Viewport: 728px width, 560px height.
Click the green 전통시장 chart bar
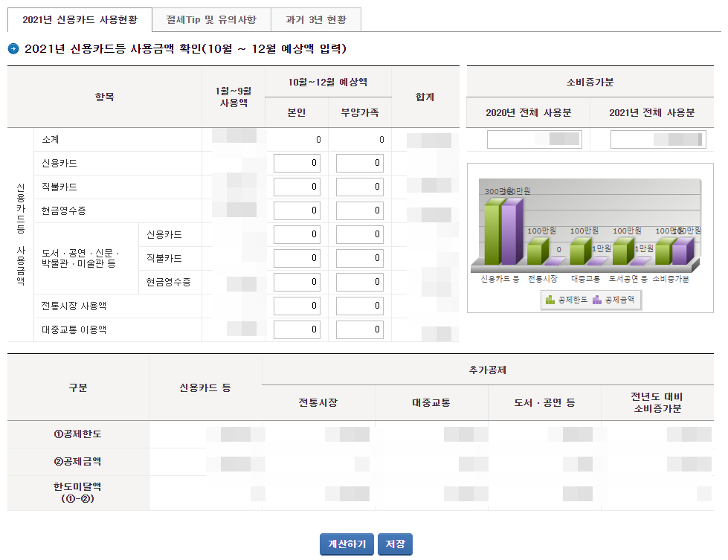[537, 251]
